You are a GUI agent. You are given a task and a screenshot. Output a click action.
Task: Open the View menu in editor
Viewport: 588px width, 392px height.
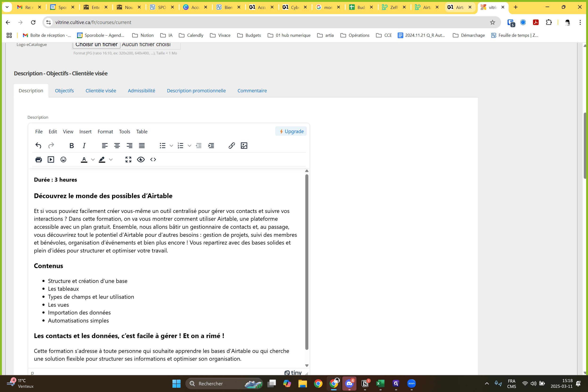point(68,131)
